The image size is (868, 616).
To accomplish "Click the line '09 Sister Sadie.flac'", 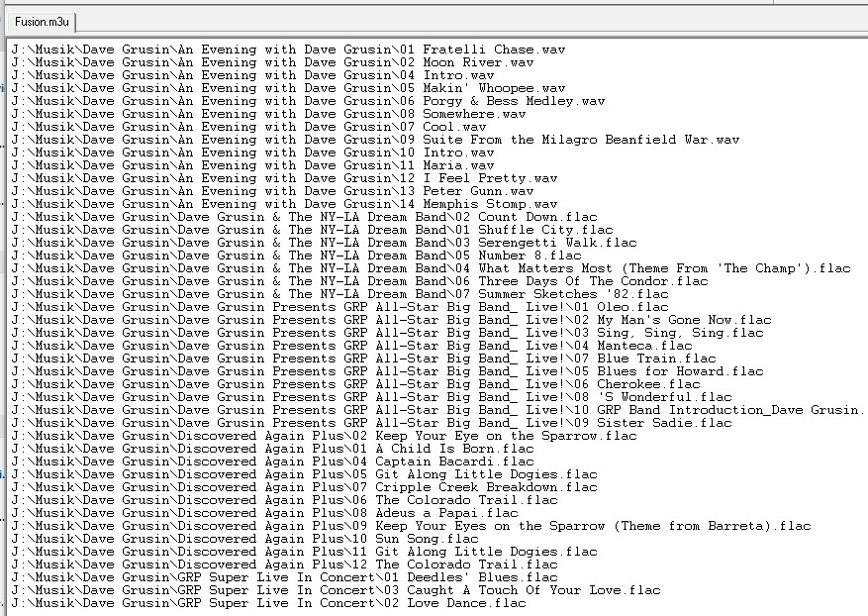I will [x=371, y=423].
